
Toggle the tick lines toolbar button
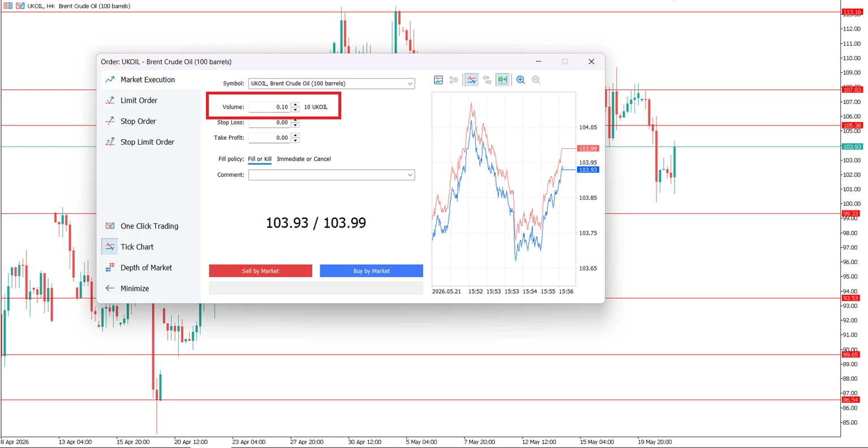(471, 80)
